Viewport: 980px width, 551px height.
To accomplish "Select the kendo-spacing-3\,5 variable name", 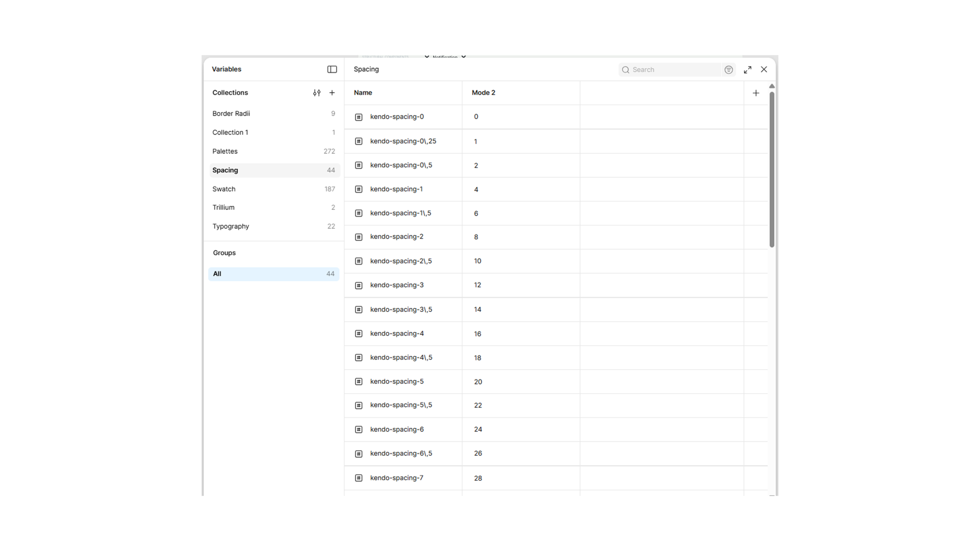I will point(401,309).
